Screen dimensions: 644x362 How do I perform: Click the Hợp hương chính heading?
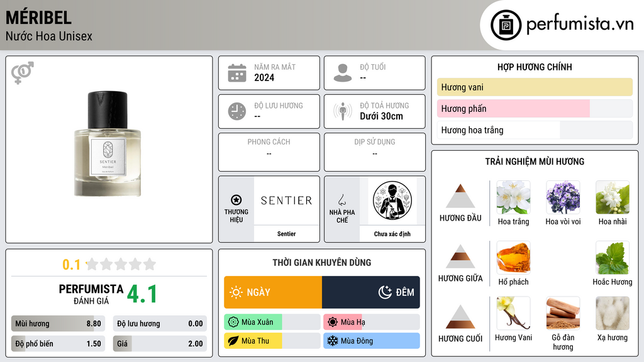click(535, 67)
